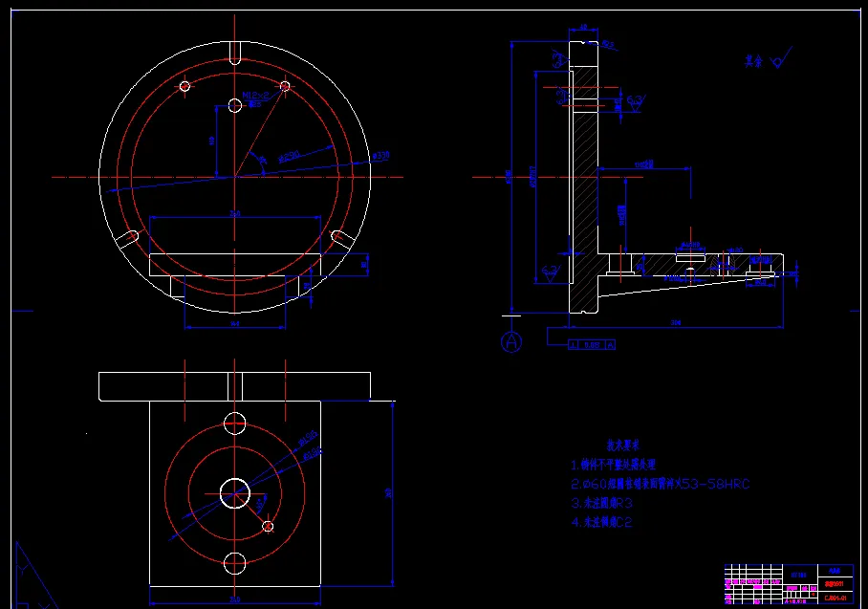
Task: Click the 技术要求 heading text
Action: (622, 445)
